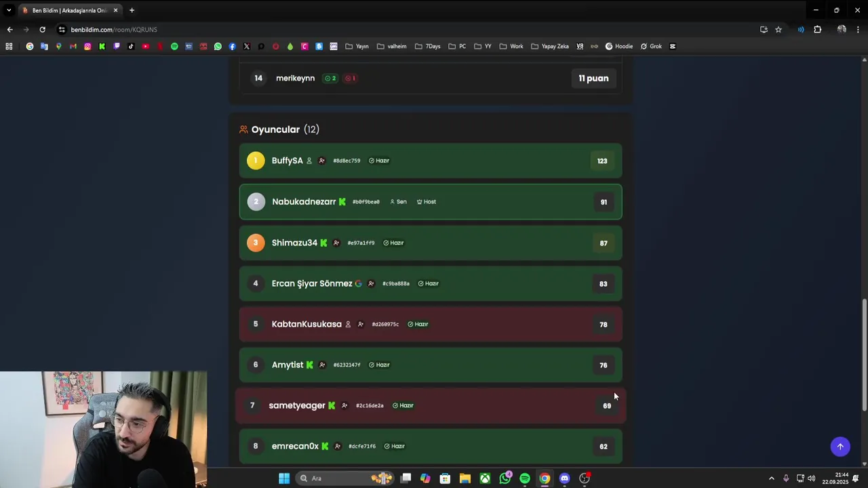Click the Kick logo beside Nabukadnezarr
Image resolution: width=868 pixels, height=488 pixels.
tap(342, 202)
